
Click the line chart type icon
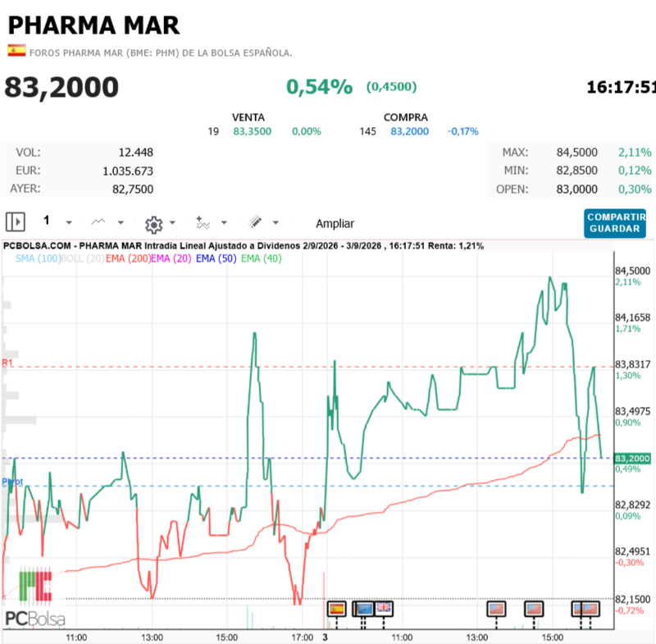coord(98,222)
